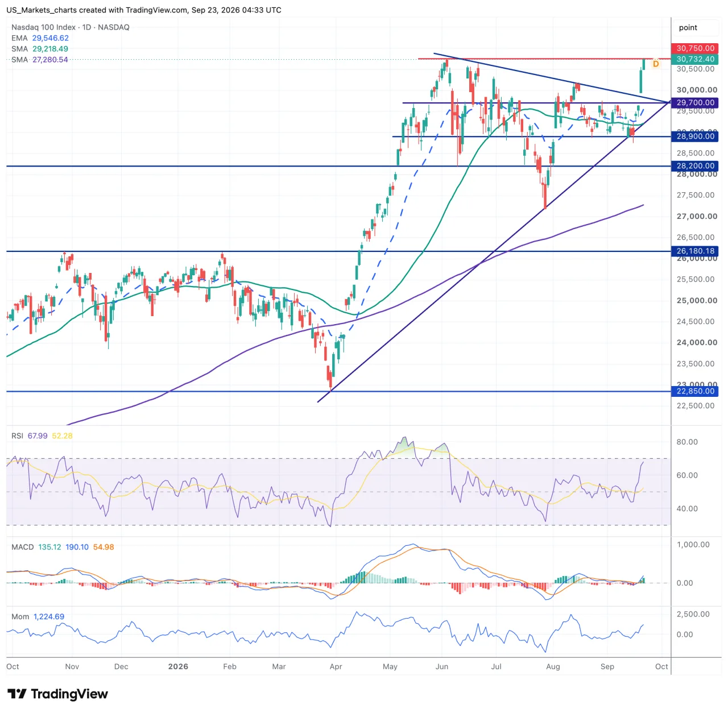The width and height of the screenshot is (728, 713).
Task: Click the Apr label on the time axis
Action: coord(336,666)
